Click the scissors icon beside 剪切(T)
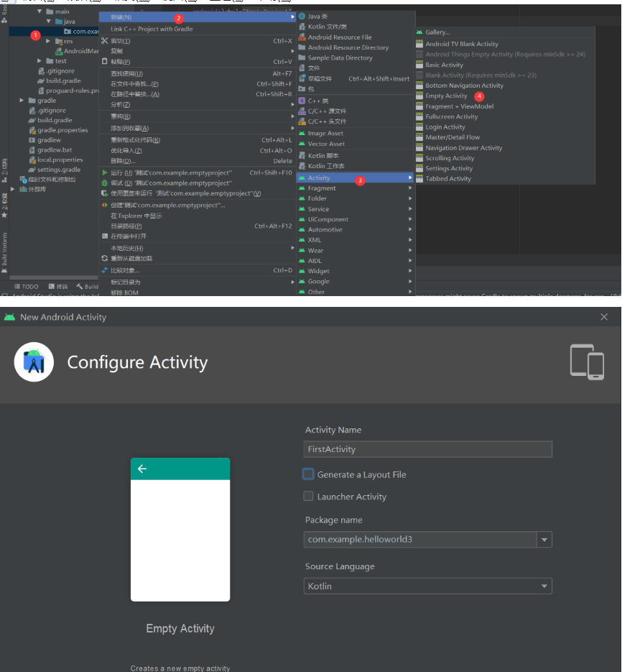This screenshot has width=622, height=672. 105,41
